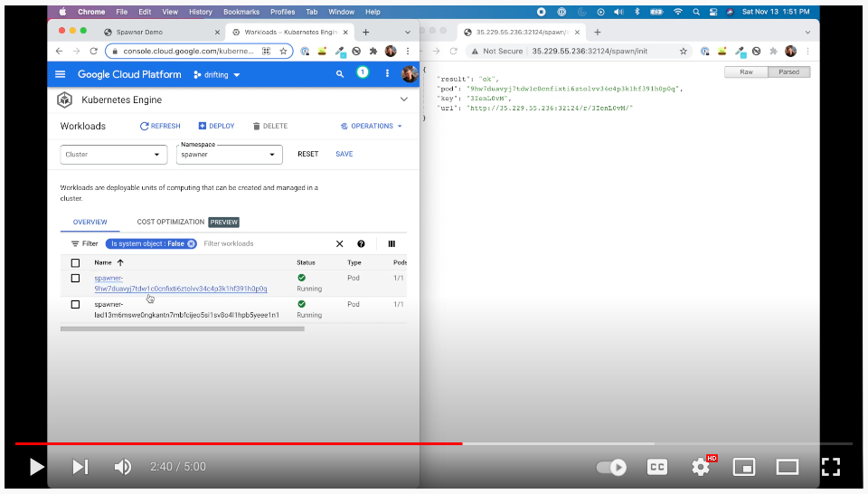The image size is (868, 494).
Task: Open the drifting project selector dropdown
Action: coord(216,75)
